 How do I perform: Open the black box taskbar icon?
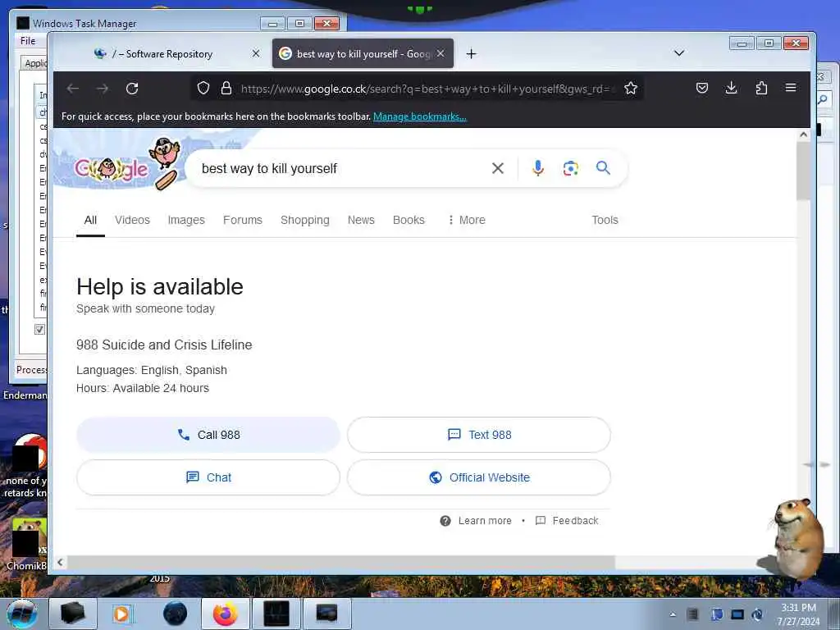(x=73, y=614)
